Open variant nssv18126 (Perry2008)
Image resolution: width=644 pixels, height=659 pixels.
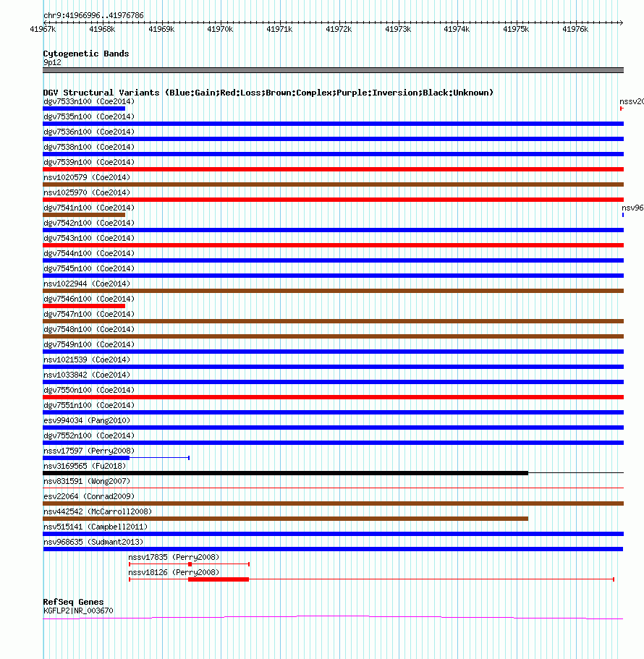(174, 572)
